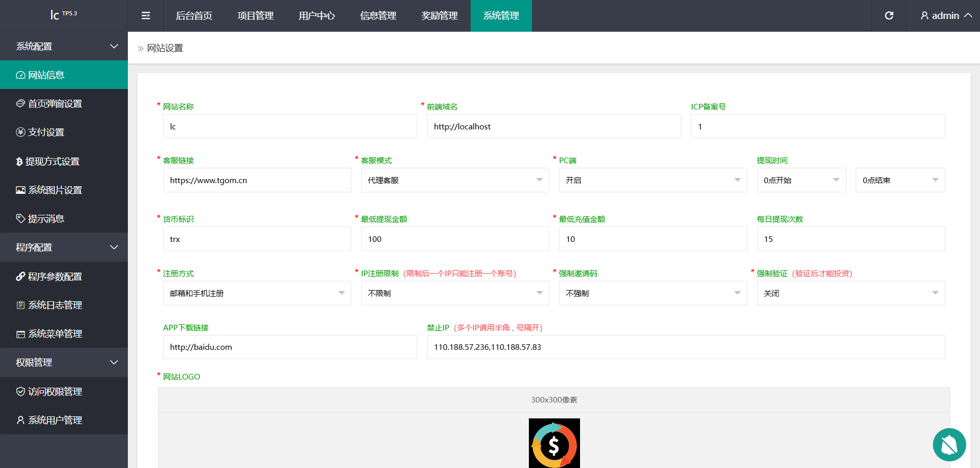Viewport: 980px width, 468px height.
Task: Click the refresh icon in top bar
Action: [x=889, y=16]
